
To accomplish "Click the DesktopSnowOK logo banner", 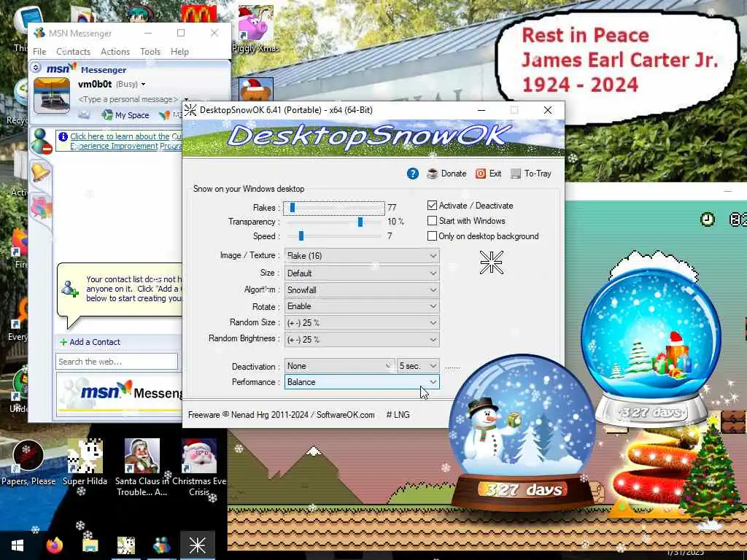I will point(373,138).
